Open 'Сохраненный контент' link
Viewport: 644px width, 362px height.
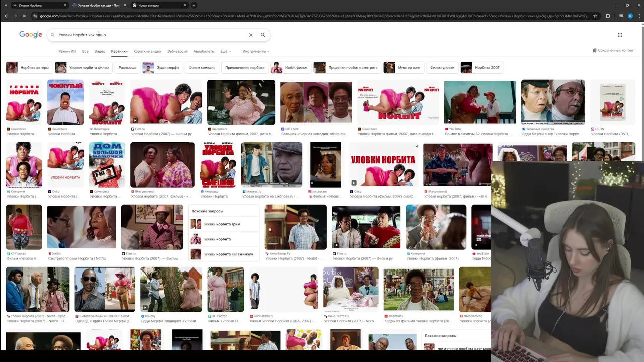pos(614,50)
